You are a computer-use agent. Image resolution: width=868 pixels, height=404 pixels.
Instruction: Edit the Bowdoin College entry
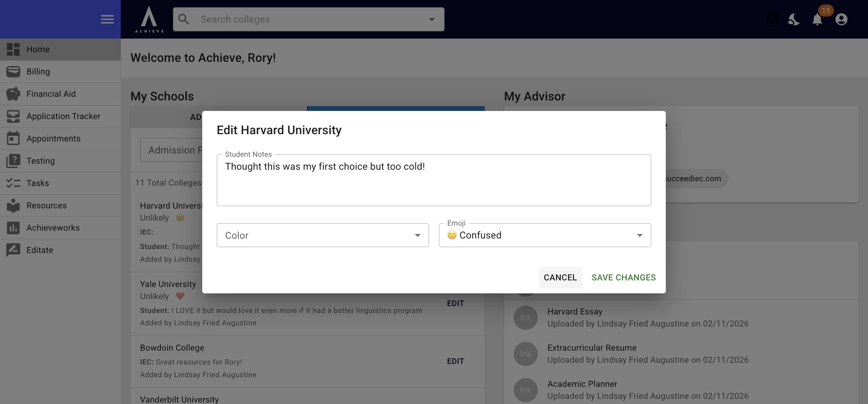(455, 361)
